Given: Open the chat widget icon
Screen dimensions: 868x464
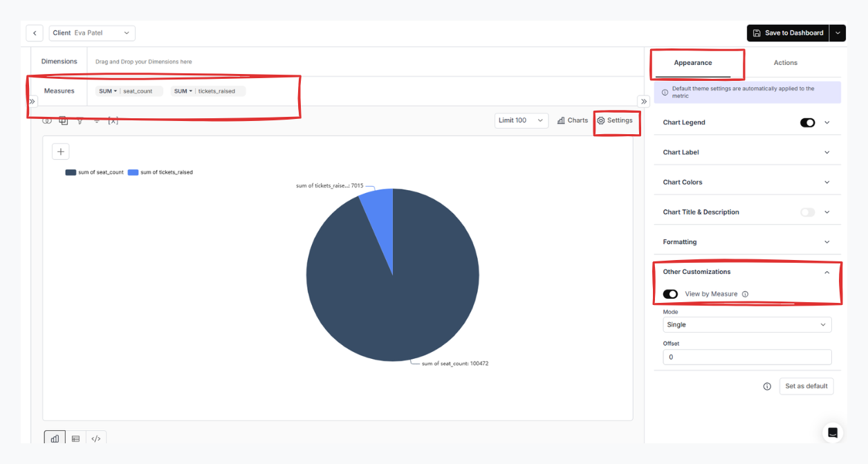Looking at the screenshot, I should [x=833, y=433].
